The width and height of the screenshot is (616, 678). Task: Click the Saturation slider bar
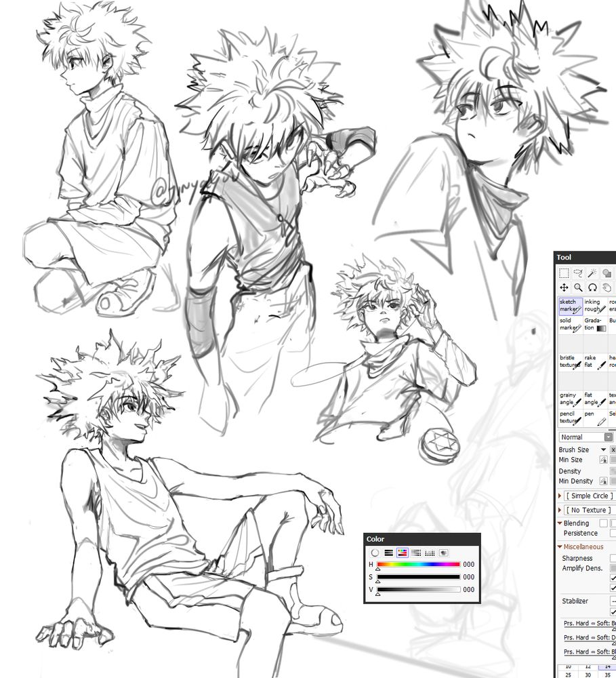pyautogui.click(x=418, y=577)
